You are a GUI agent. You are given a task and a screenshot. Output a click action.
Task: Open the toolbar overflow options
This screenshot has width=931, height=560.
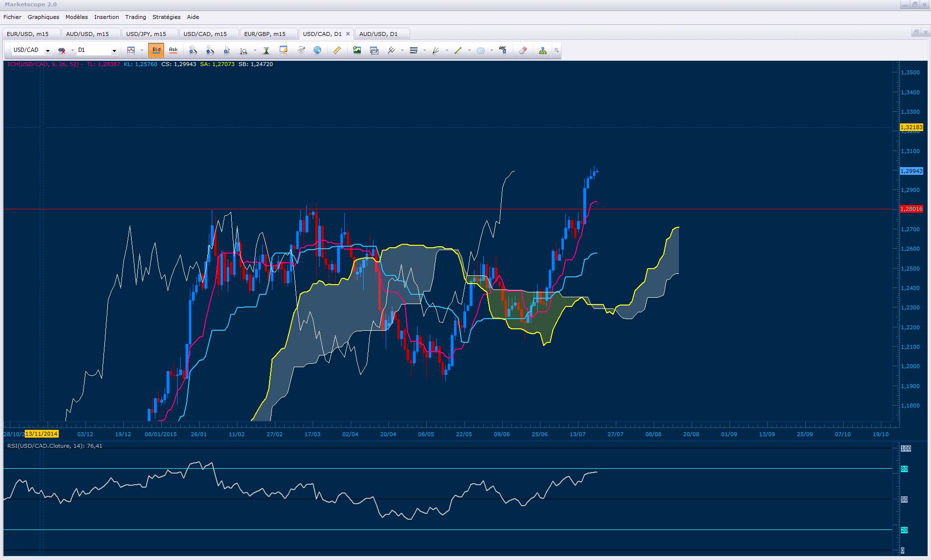[x=557, y=50]
